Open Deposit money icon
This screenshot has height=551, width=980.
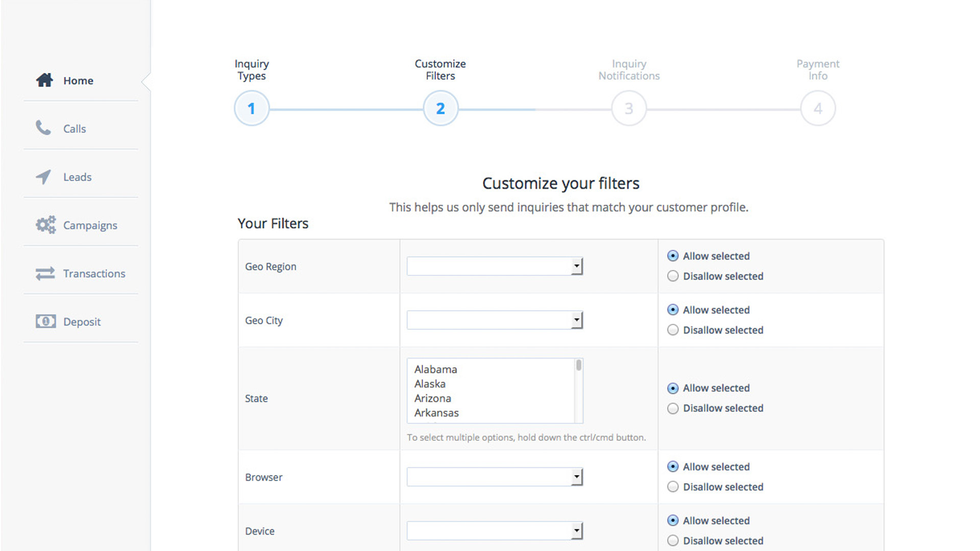pos(45,321)
